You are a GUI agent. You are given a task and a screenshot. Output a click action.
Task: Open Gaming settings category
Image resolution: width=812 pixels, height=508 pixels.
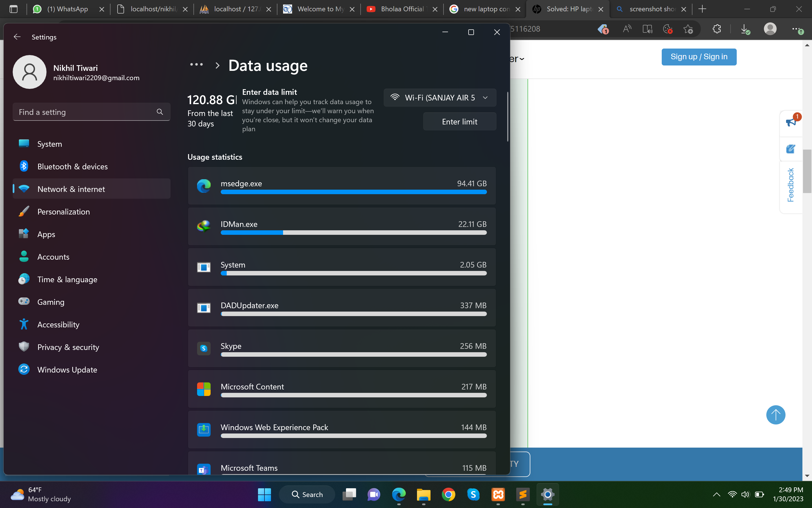91,302
